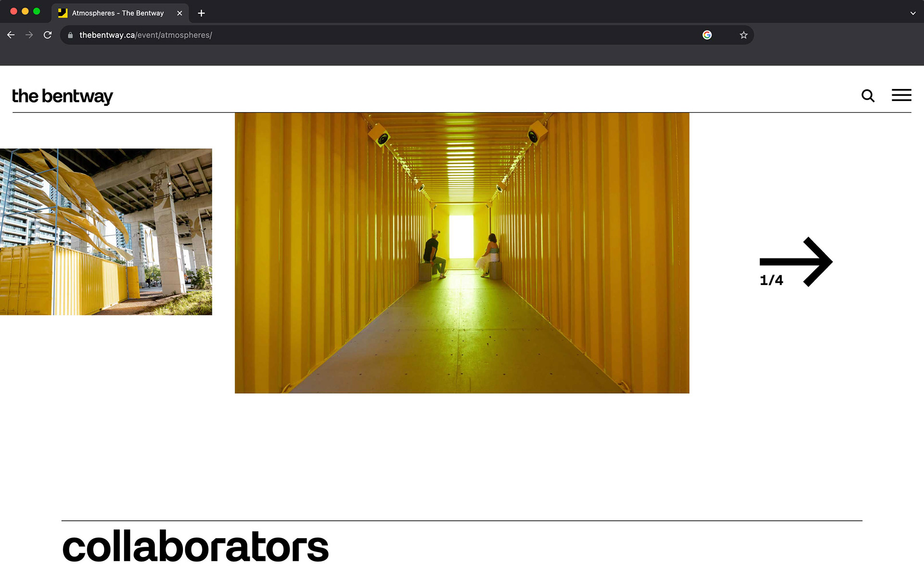Click the collaborators heading
The width and height of the screenshot is (924, 580).
click(195, 547)
